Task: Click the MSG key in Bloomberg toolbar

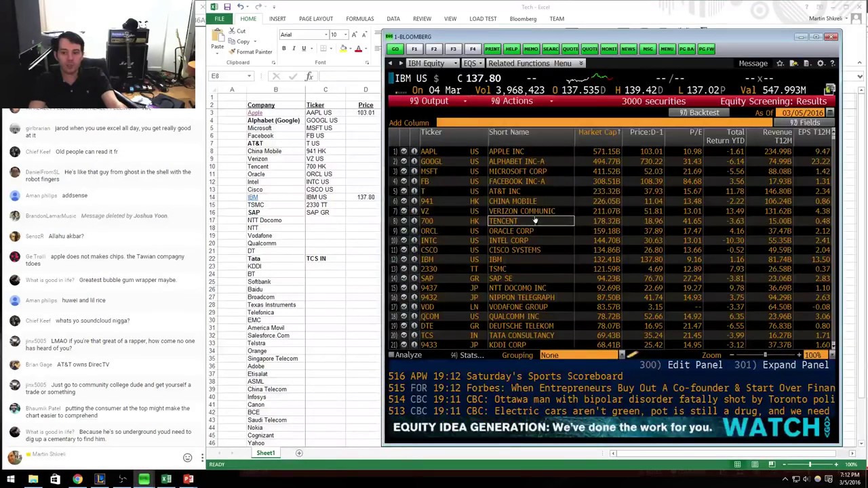Action: 648,49
